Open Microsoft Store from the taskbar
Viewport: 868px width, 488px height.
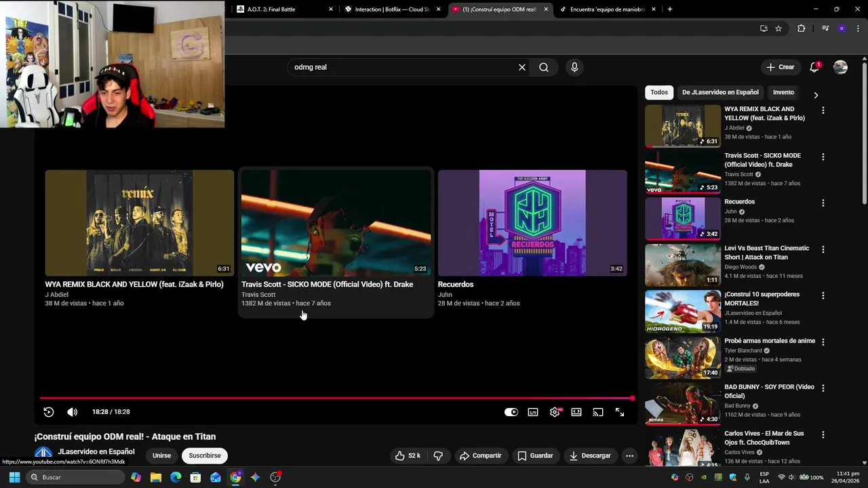pyautogui.click(x=195, y=477)
